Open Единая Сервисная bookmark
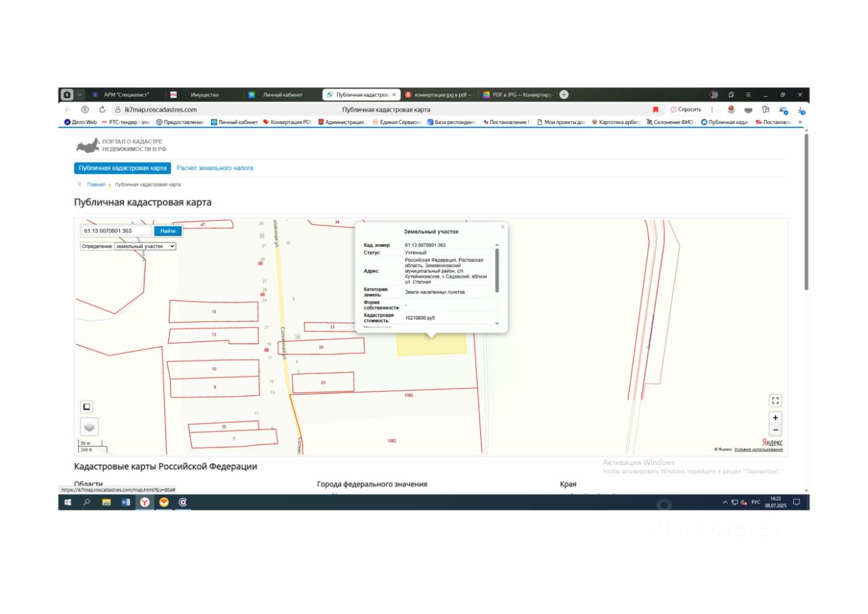 (397, 122)
